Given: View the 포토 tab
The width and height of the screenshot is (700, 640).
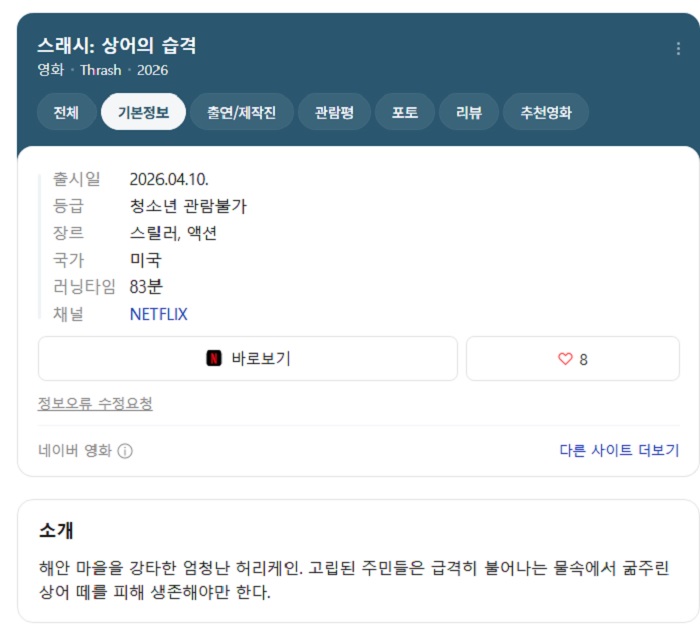Looking at the screenshot, I should 405,112.
